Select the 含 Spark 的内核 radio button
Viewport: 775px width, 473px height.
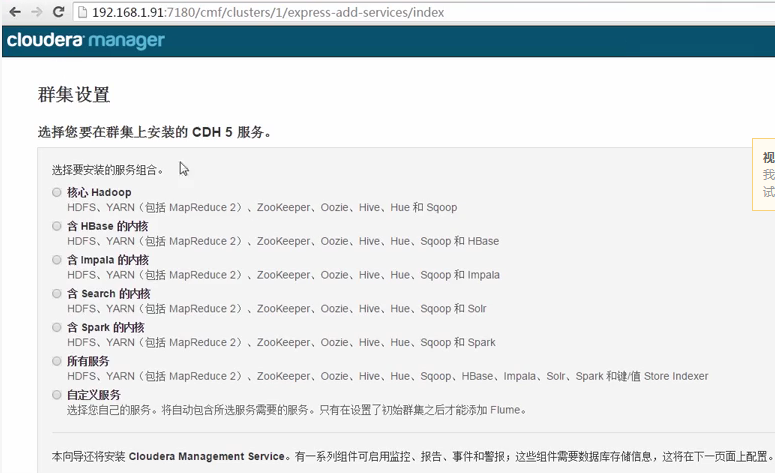point(57,327)
